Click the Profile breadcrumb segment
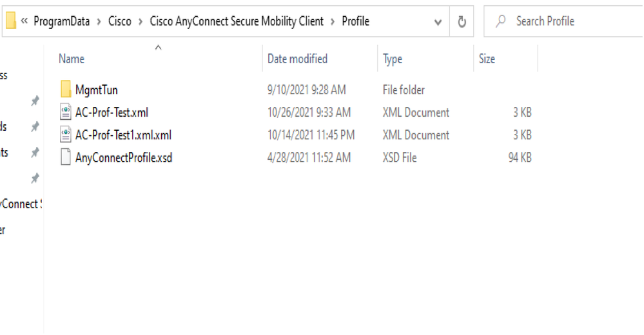The image size is (644, 335). [x=355, y=21]
